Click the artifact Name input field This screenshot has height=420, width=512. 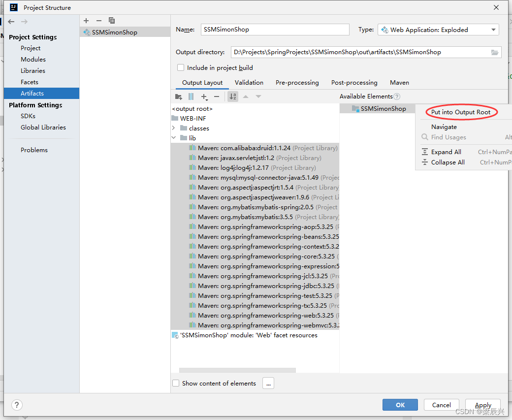pyautogui.click(x=275, y=30)
